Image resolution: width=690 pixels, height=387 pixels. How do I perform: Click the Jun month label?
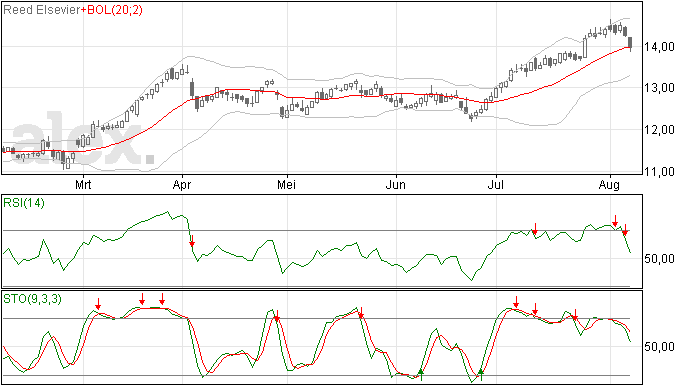coord(396,184)
